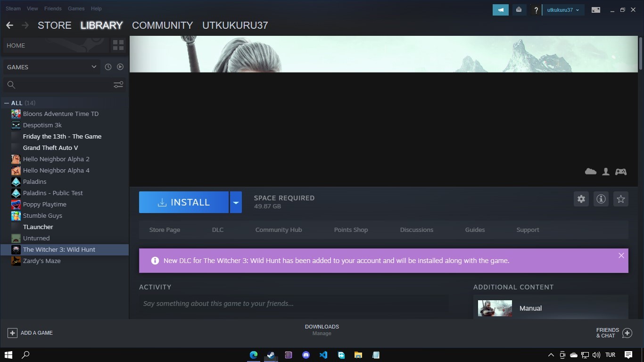Sort games by recent activity clock icon
Screen dimensions: 644x362
(x=108, y=67)
